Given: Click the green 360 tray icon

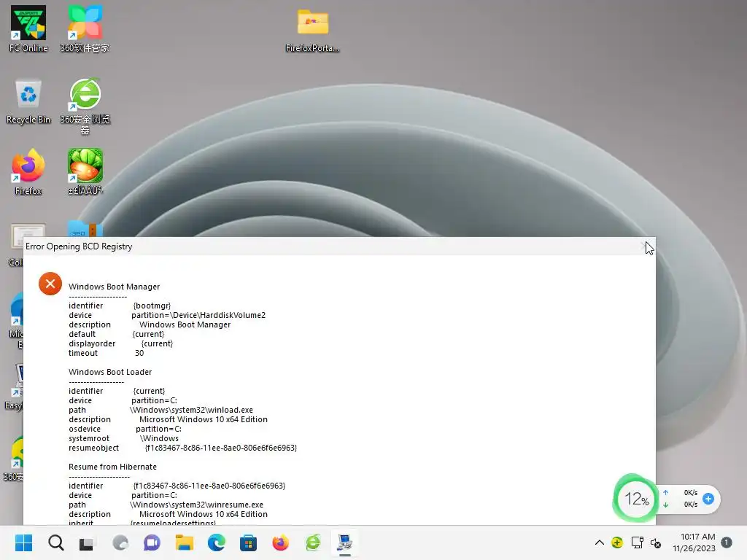Looking at the screenshot, I should pyautogui.click(x=617, y=542).
